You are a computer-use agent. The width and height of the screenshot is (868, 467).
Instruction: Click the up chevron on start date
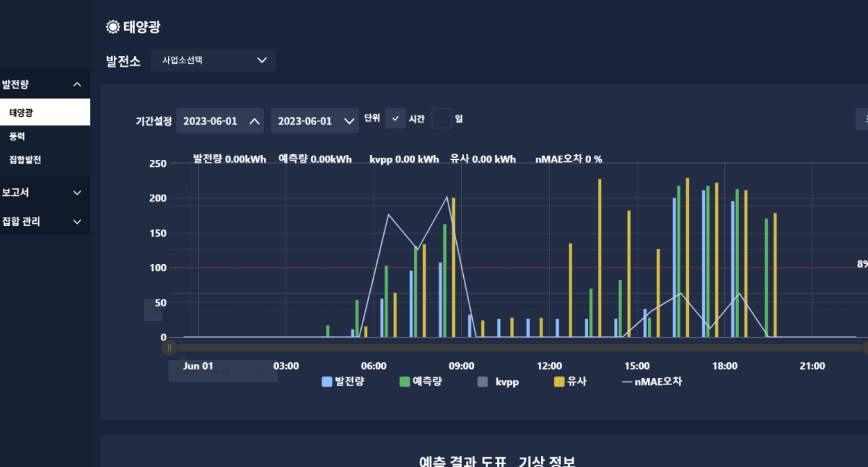tap(255, 121)
